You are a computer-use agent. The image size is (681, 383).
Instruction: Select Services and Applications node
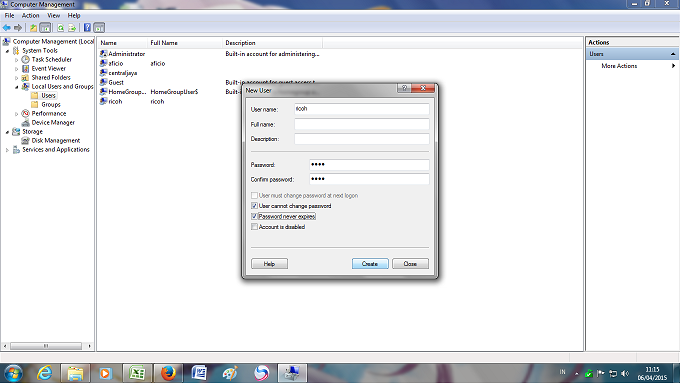56,149
